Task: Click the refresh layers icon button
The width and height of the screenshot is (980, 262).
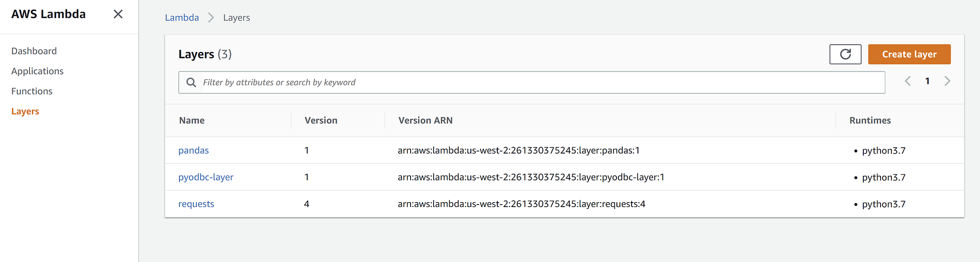Action: (x=845, y=54)
